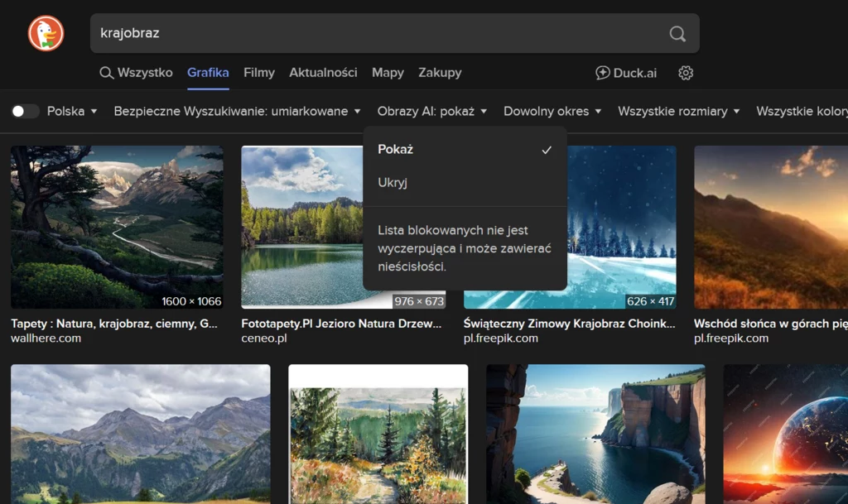
Task: Click title Wschód słońca w górach
Action: point(771,324)
